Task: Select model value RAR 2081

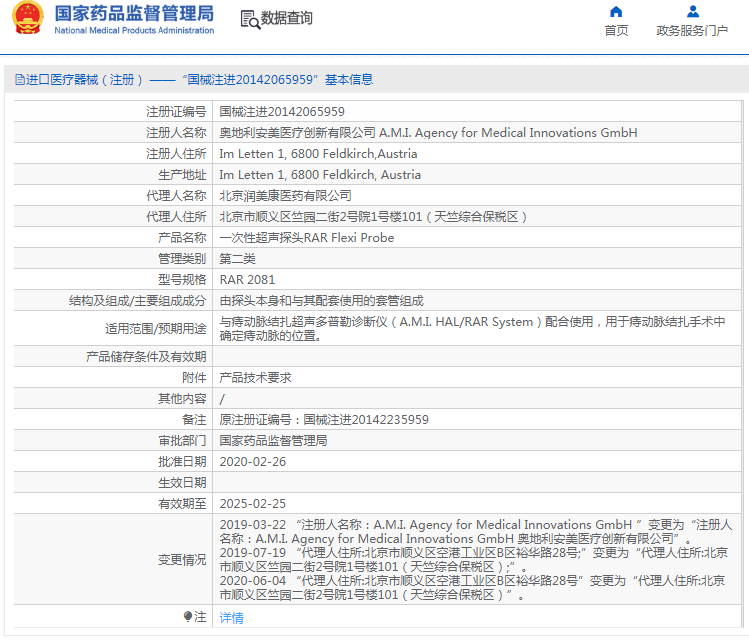Action: pos(247,280)
